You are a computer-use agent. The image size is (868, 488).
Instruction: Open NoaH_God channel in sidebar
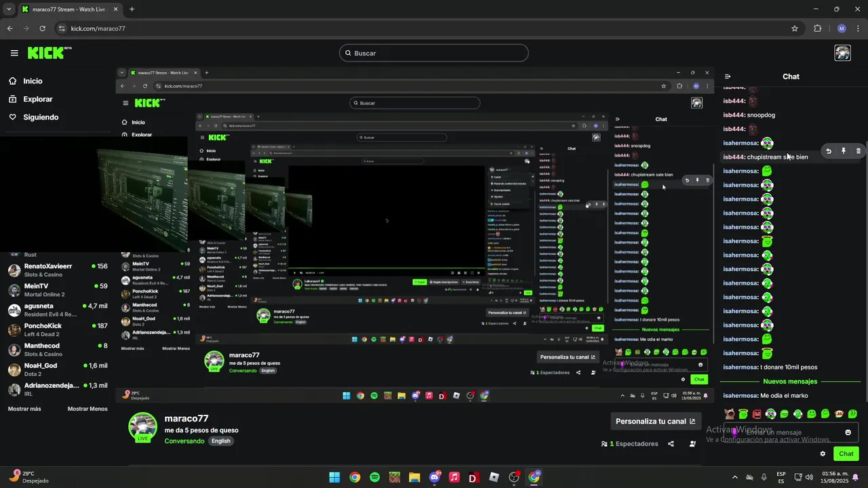pyautogui.click(x=58, y=369)
